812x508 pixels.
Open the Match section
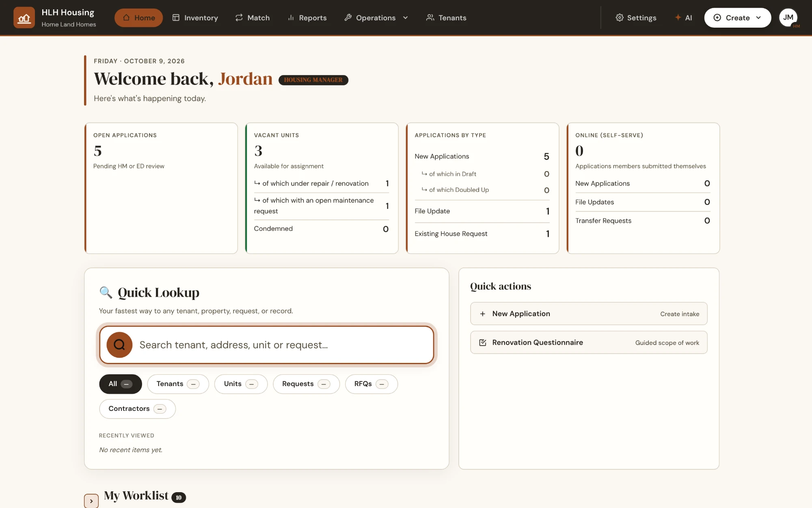252,17
